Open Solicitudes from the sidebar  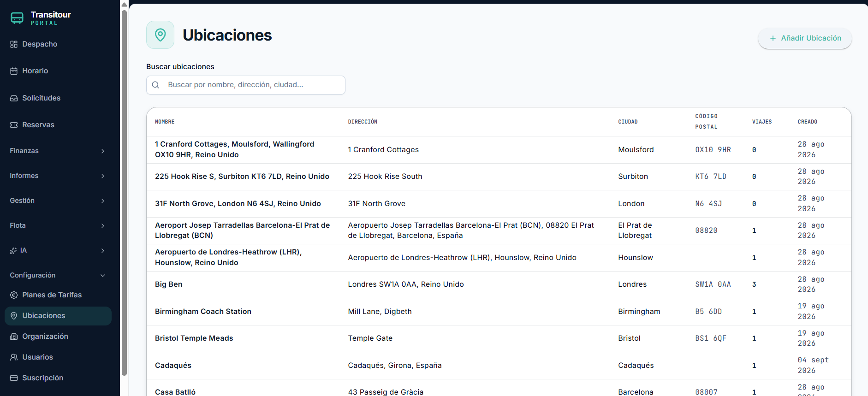point(58,98)
